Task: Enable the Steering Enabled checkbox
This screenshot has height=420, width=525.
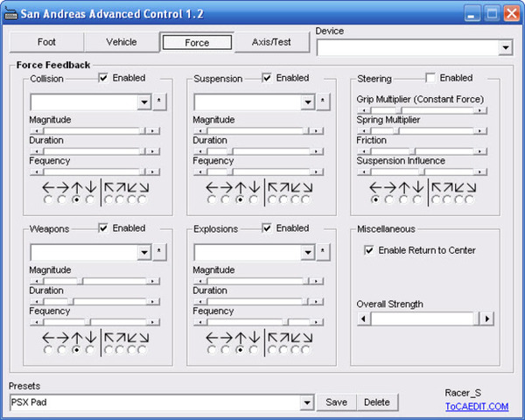Action: [x=430, y=78]
